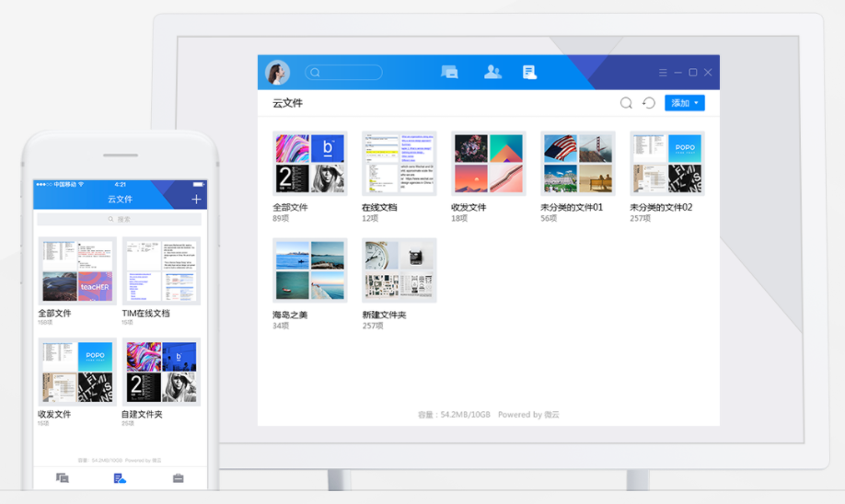Click the 海岛之美 label
The image size is (845, 504).
(290, 315)
